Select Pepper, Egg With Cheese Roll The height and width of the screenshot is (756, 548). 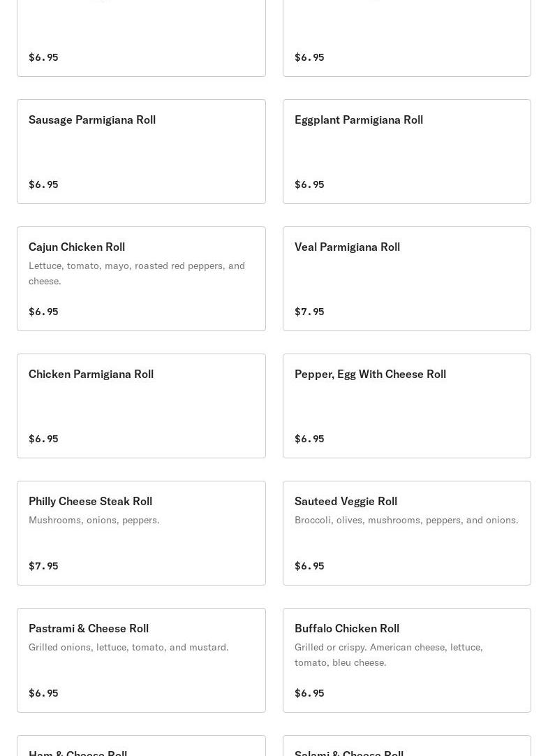point(406,406)
